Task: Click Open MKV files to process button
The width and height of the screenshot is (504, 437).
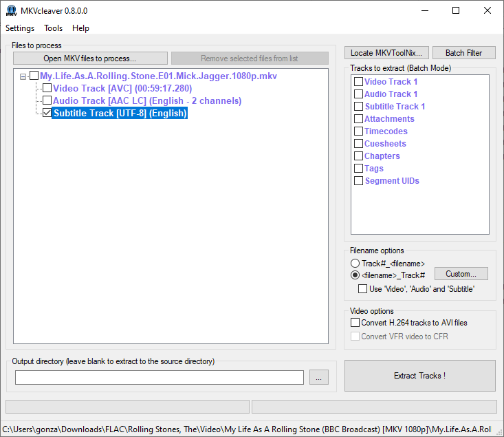Action: pos(90,58)
